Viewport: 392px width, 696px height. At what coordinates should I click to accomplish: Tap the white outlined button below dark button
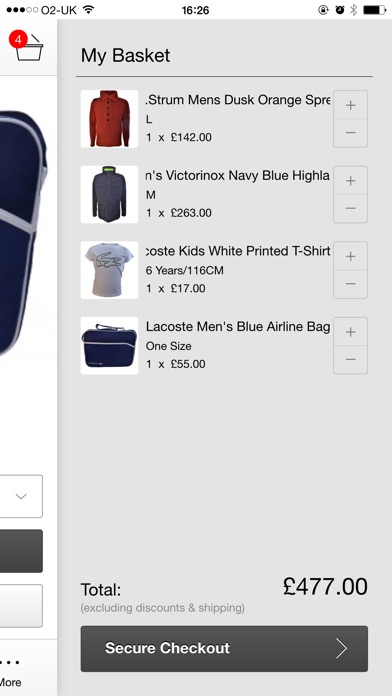21,605
